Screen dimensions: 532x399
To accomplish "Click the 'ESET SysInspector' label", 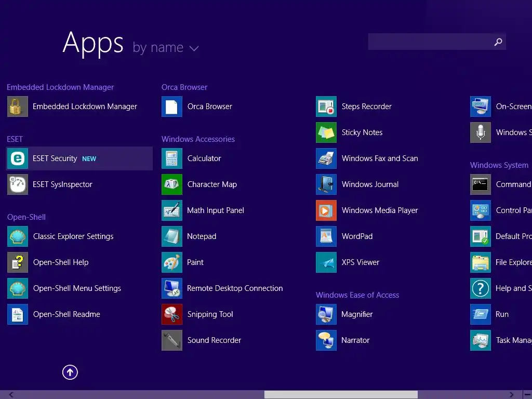I will coord(62,184).
